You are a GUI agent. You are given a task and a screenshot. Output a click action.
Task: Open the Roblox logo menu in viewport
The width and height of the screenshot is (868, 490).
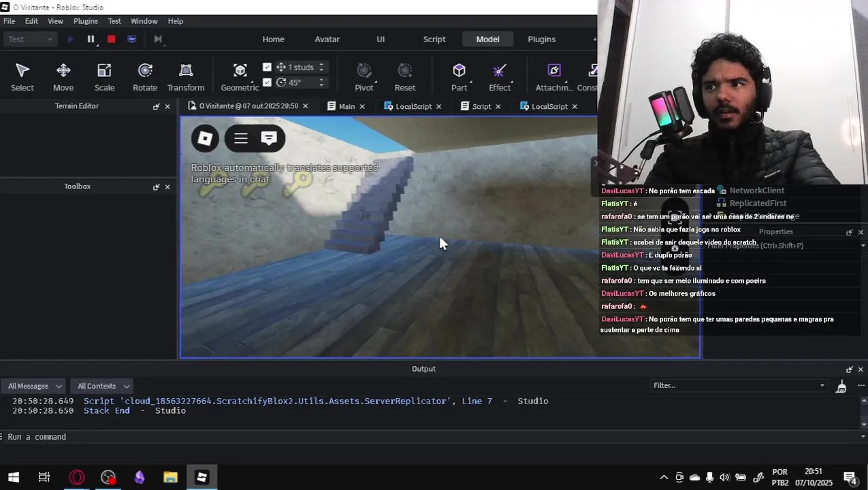[x=205, y=138]
